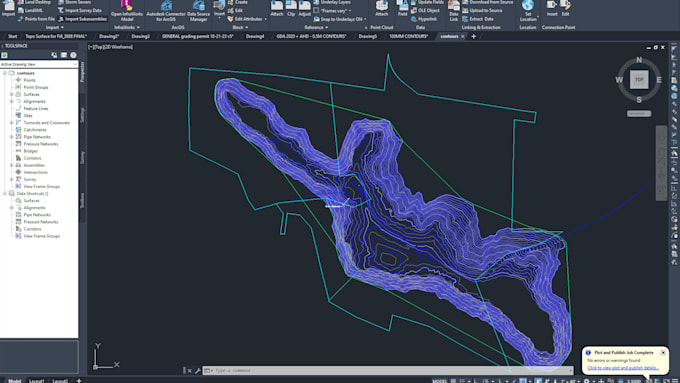
Task: Select the Sites tree item
Action: pyautogui.click(x=28, y=116)
